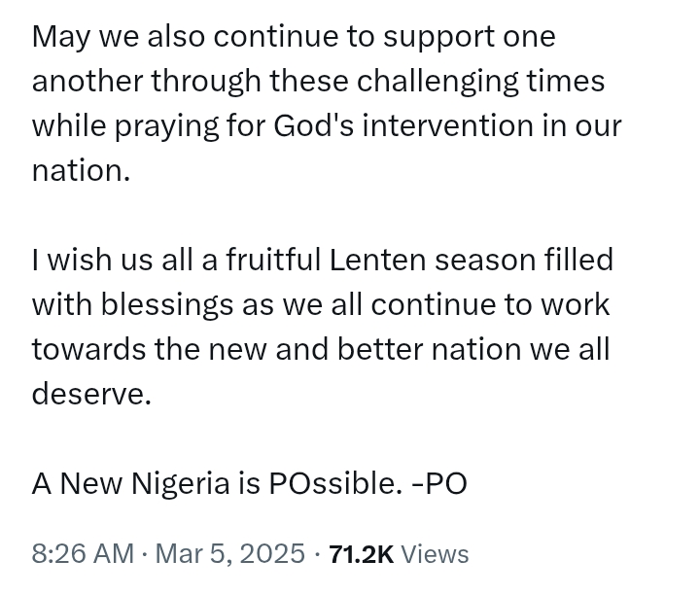Click the word 'praying' in third line

[167, 126]
